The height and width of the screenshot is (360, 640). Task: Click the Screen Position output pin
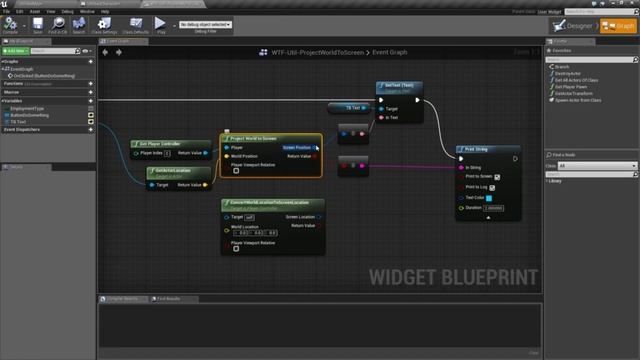click(314, 147)
